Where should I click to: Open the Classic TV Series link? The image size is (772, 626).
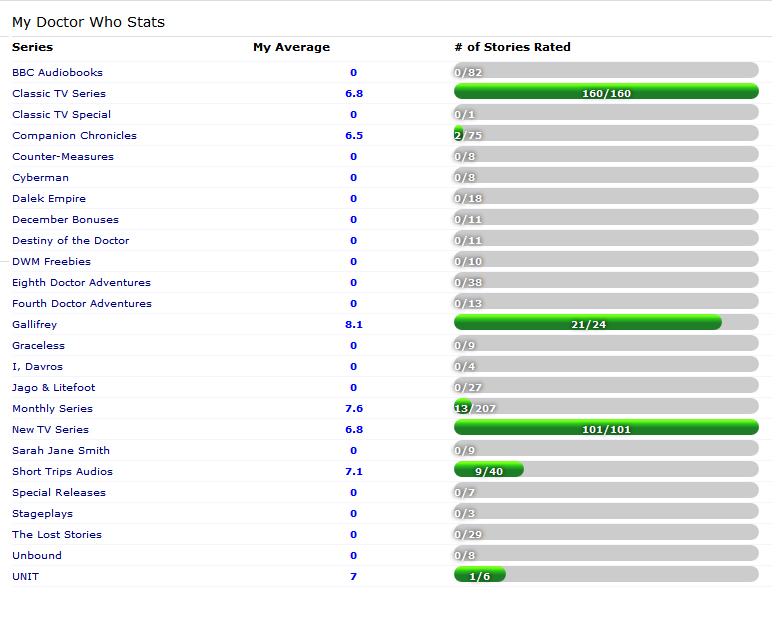(x=59, y=94)
